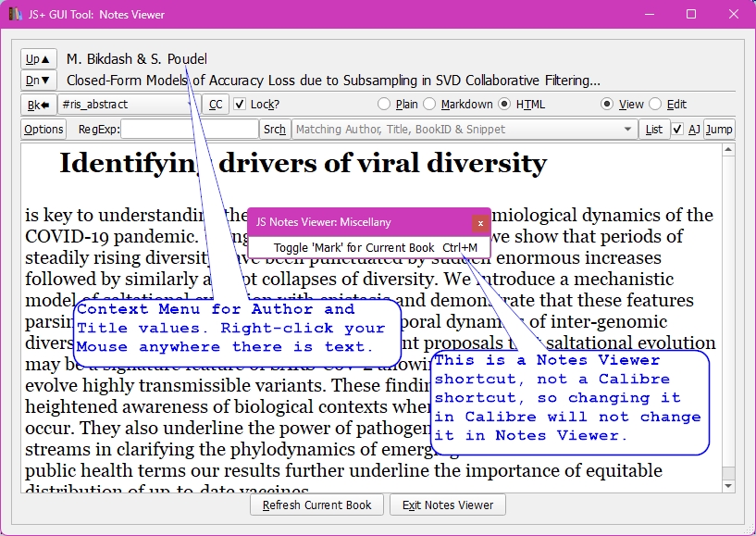Minimize the Notes Viewer window
756x536 pixels.
point(650,14)
